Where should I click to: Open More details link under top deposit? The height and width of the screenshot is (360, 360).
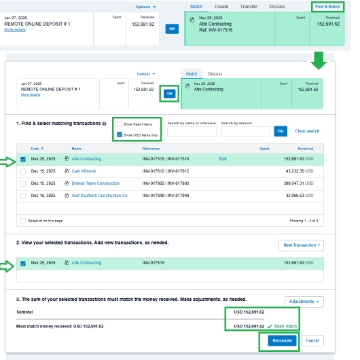(x=15, y=30)
